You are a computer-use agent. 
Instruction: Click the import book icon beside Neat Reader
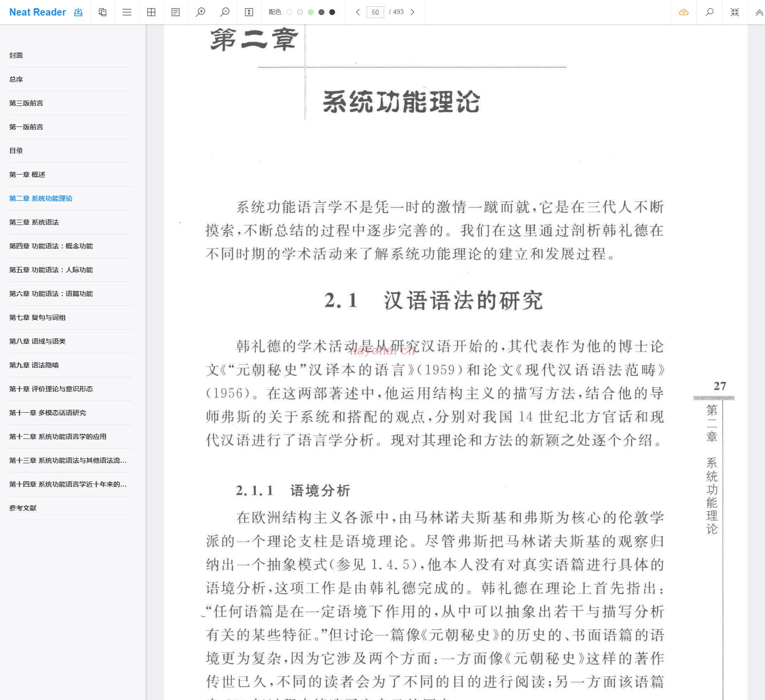click(78, 12)
